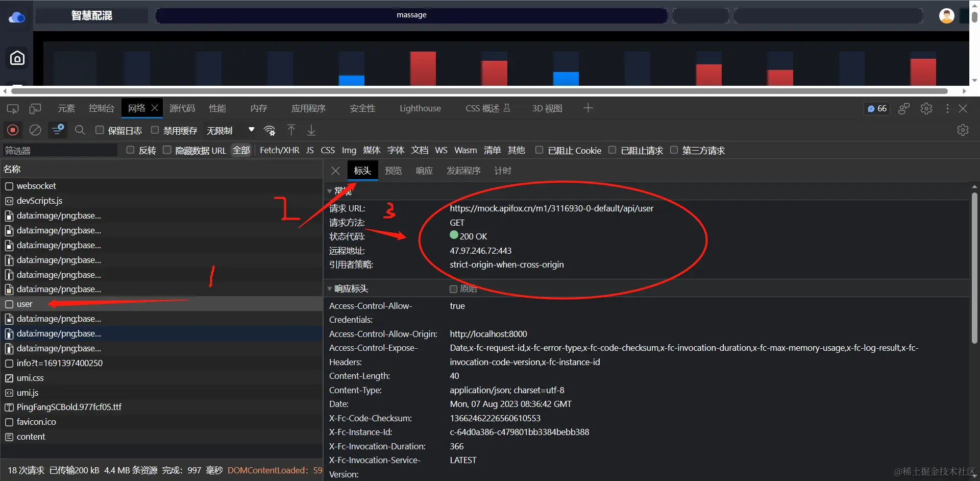Select PingFangSCBold.977fcf05.ttf request

(161, 407)
